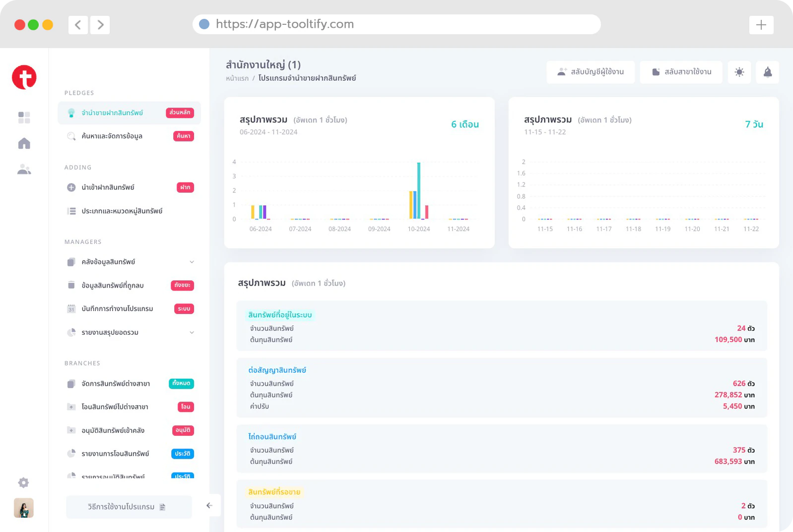
Task: Click the trash icon beside ข้อมูลสินทรัพย์ที่ถูกลบ
Action: [71, 285]
